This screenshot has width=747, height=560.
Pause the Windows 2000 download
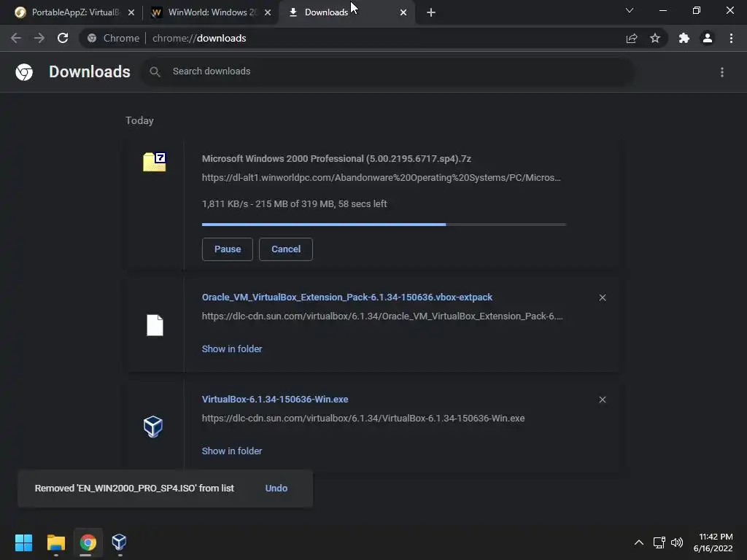228,249
